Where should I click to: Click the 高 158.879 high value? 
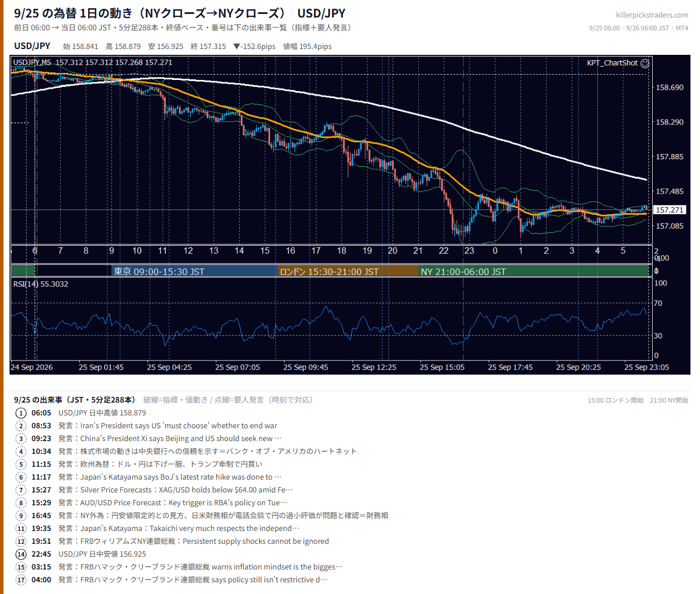coord(123,47)
